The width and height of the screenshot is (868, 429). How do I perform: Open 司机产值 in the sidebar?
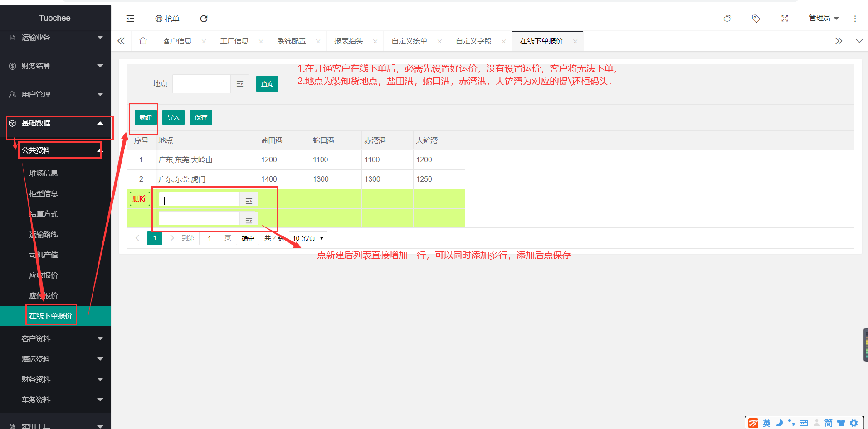point(44,255)
